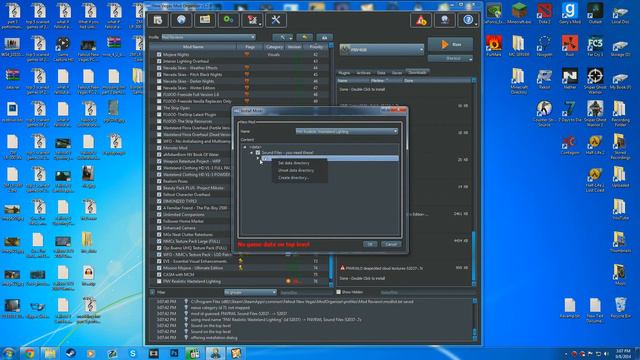Open the Garry's Mod desktop icon
The height and width of the screenshot is (360, 640).
[570, 13]
